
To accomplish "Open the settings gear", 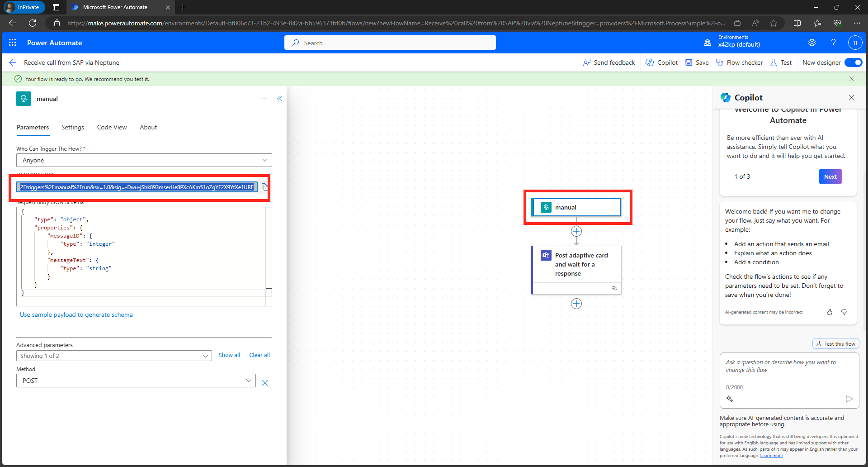I will (812, 43).
